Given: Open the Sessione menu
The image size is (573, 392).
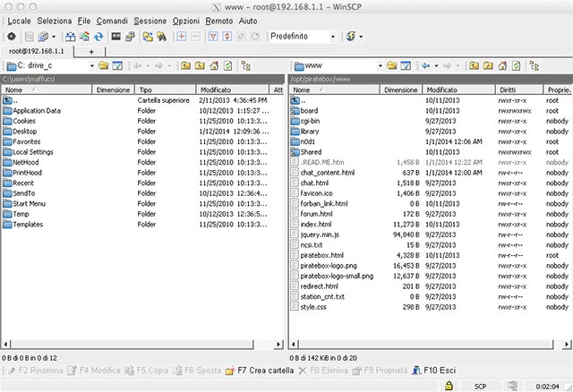Looking at the screenshot, I should [150, 20].
